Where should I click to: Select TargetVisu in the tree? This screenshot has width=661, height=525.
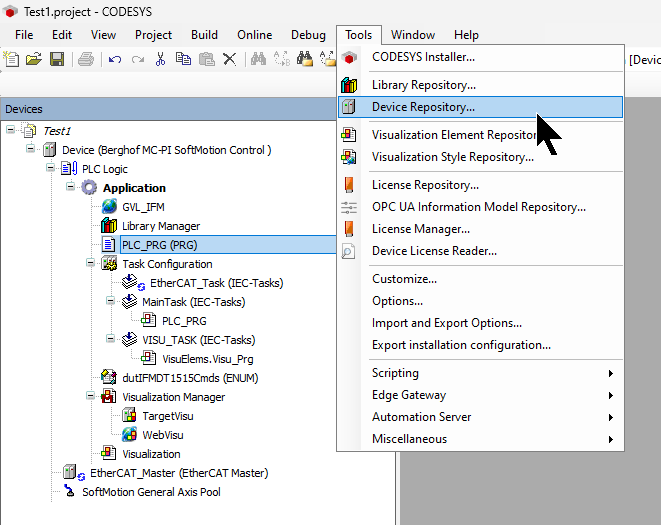168,416
